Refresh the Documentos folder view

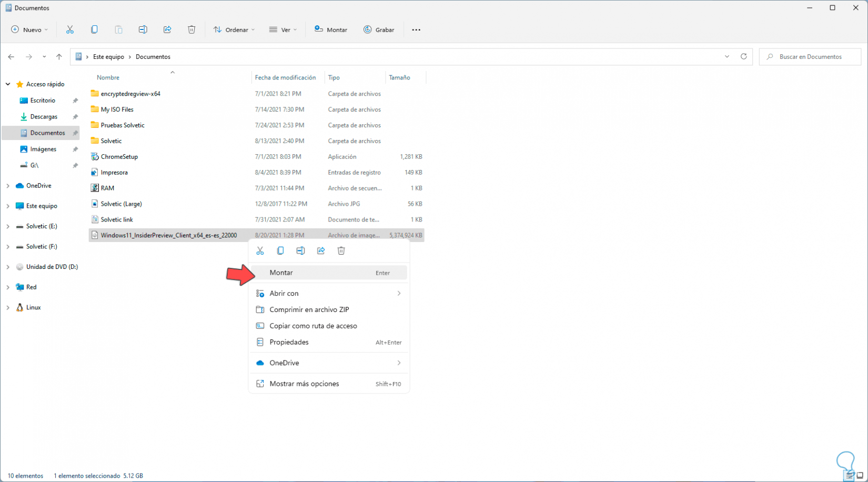tap(744, 57)
